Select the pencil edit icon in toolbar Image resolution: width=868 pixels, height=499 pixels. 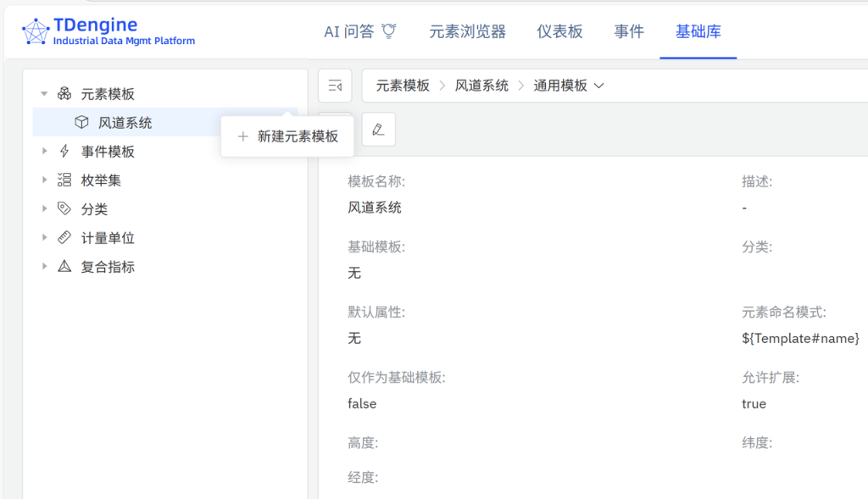(x=378, y=129)
